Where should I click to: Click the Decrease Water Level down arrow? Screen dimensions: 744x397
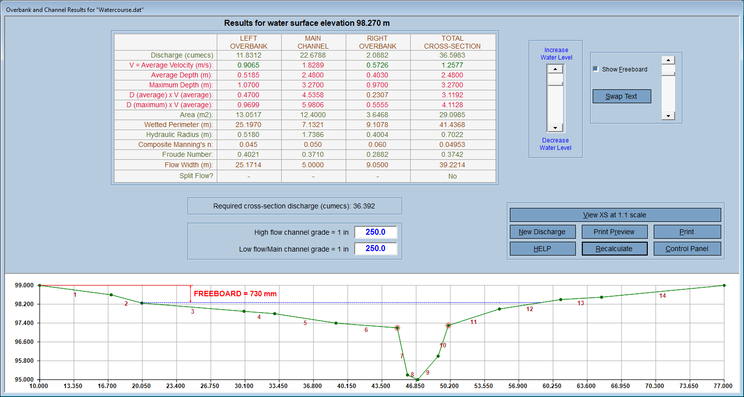coord(555,128)
